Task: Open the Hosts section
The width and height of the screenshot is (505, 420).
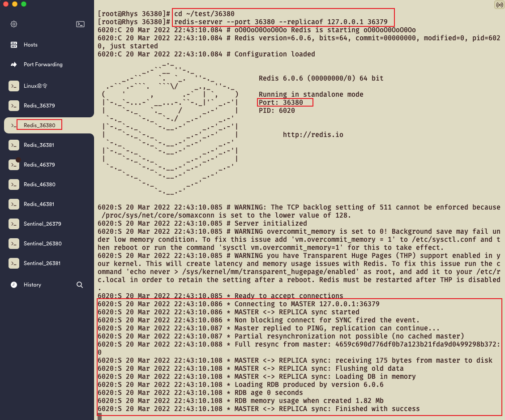Action: click(x=30, y=45)
